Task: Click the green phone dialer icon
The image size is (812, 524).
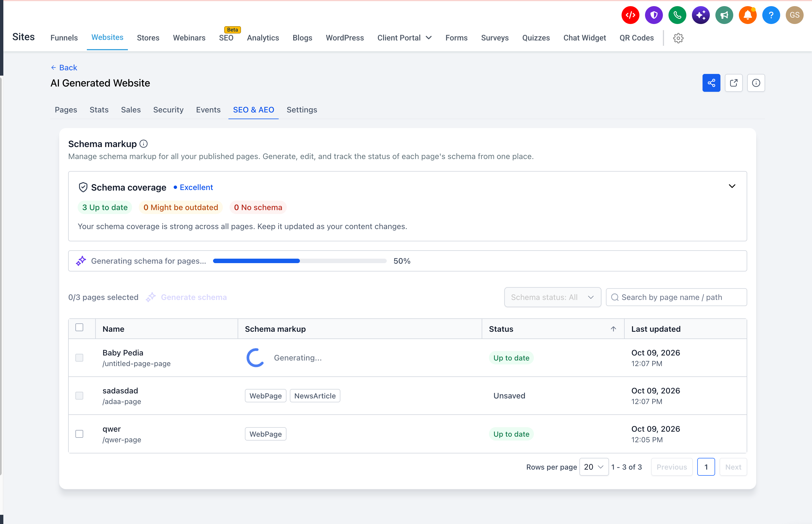Action: coord(677,15)
